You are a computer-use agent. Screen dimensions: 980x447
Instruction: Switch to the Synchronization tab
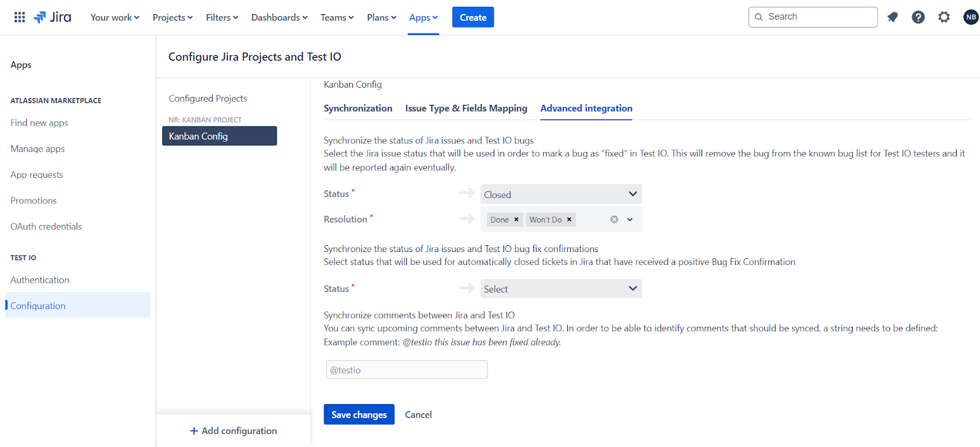click(358, 108)
